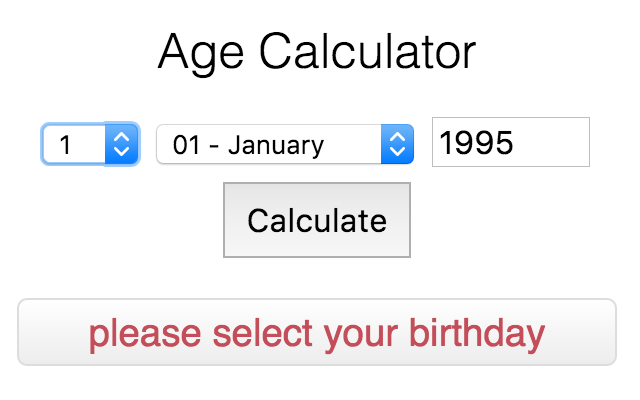
Task: Click the word 'Calculator' in the title
Action: (382, 51)
